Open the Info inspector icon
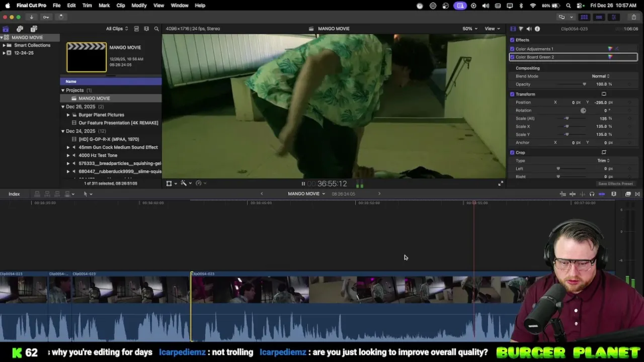644x362 pixels. point(537,29)
